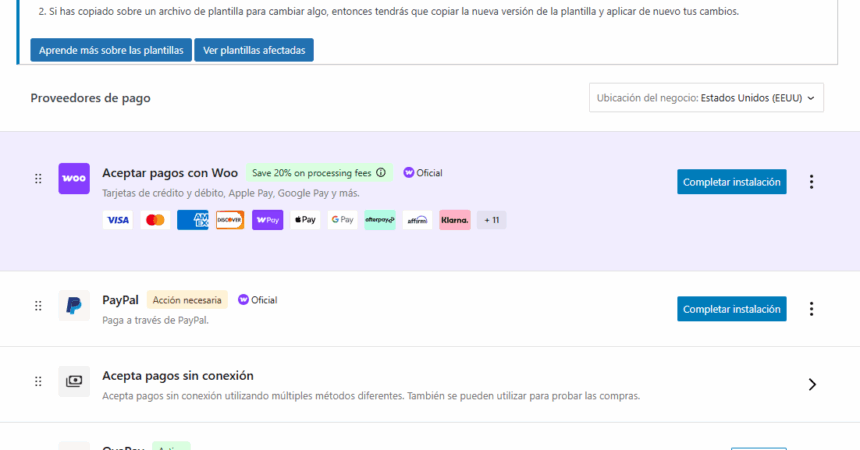
Task: Grab the drag handle for Aceptar pagos con Woo
Action: tap(38, 178)
